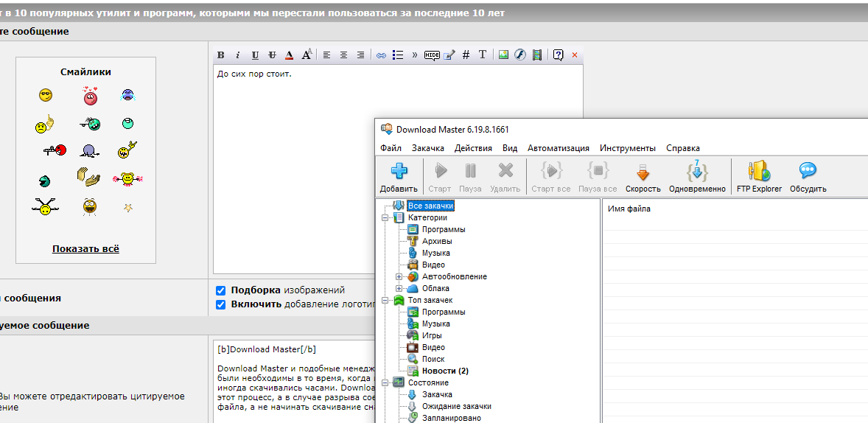Click the Старт все toolbar button
Screen dimensions: 868x423
tap(551, 177)
